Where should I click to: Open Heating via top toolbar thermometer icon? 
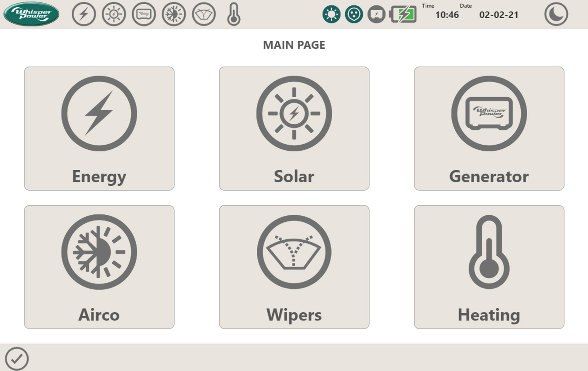[x=234, y=14]
